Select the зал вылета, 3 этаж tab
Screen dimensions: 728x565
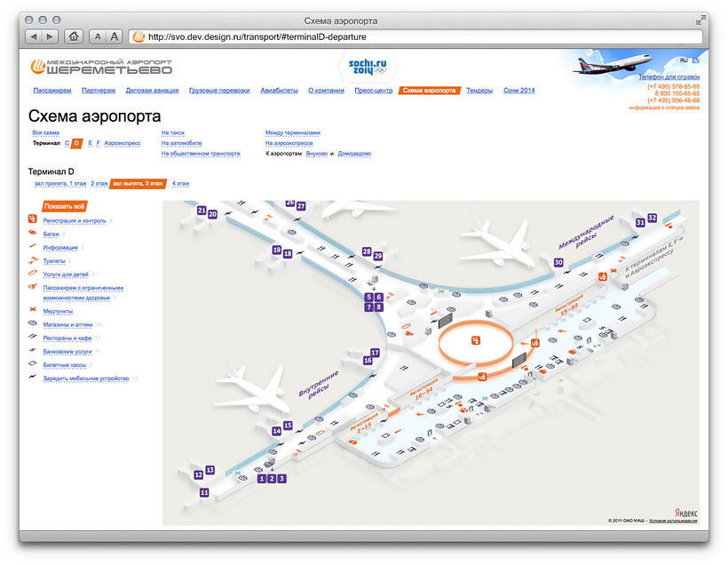point(138,184)
